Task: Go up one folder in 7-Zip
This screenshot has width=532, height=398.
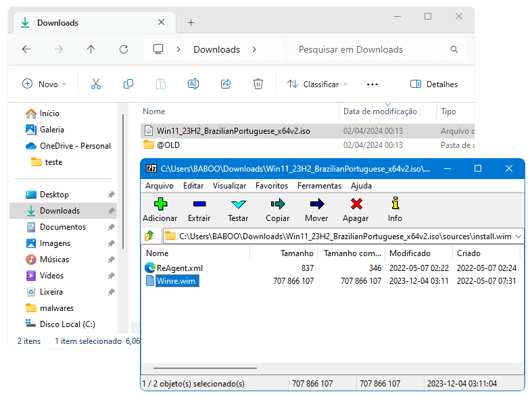Action: point(149,236)
